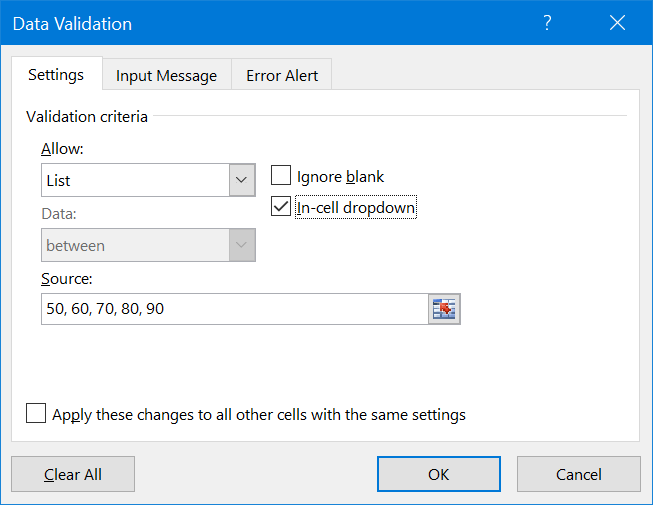Switch to the Settings tab
The height and width of the screenshot is (505, 653).
coord(56,75)
